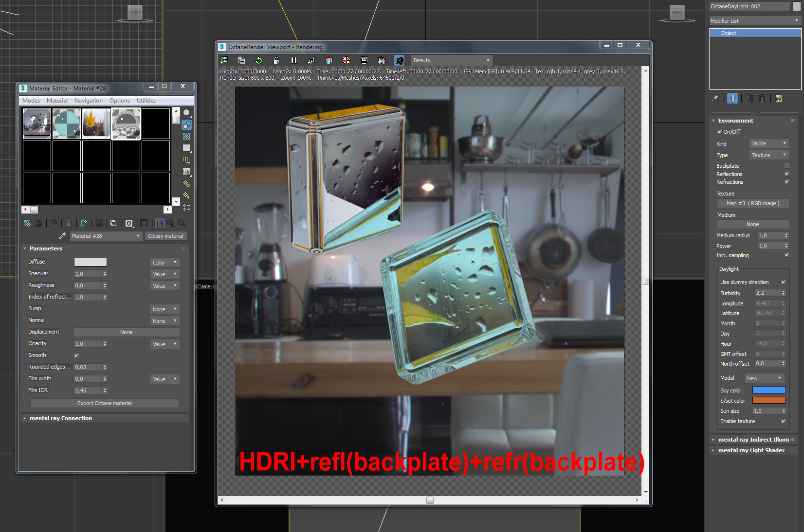The height and width of the screenshot is (532, 804).
Task: Open the Navigation menu
Action: tap(89, 101)
